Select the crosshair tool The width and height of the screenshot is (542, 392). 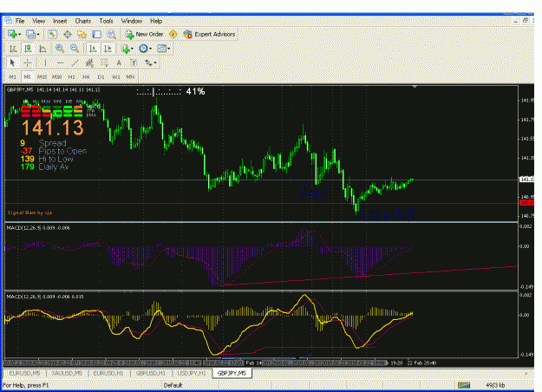point(28,63)
